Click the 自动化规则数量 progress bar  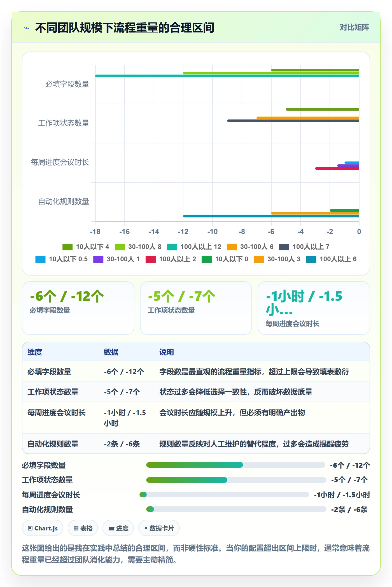coord(236,509)
